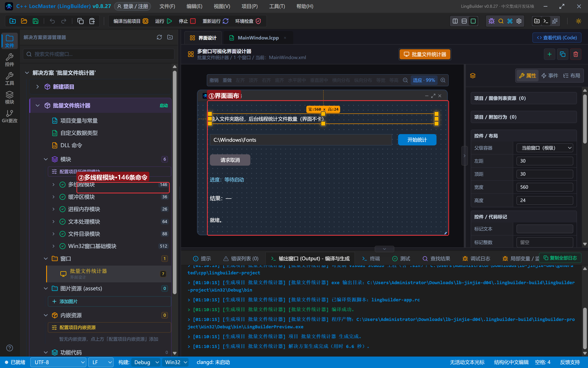Expand the 新建项目 tree node
Image resolution: width=588 pixels, height=368 pixels.
coord(37,87)
